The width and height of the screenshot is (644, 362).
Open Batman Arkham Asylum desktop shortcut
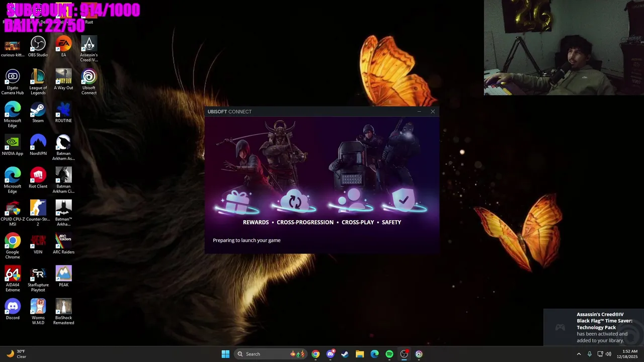coord(63,148)
